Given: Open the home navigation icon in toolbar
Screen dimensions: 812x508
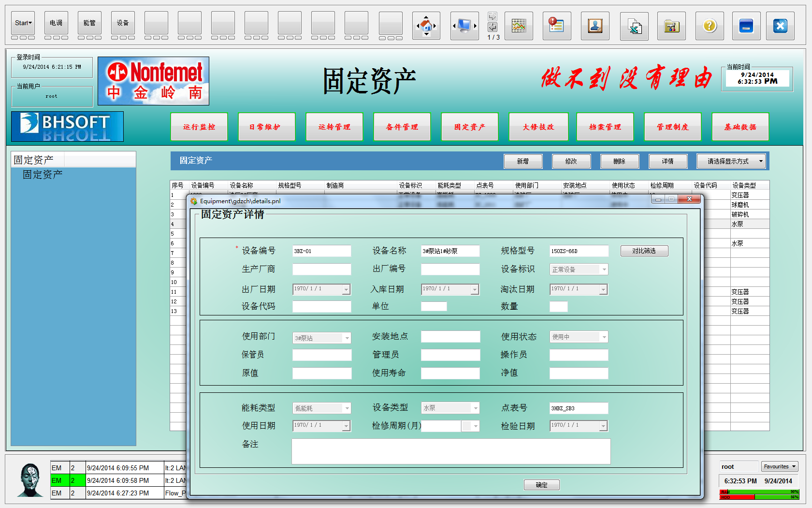Looking at the screenshot, I should coord(426,26).
